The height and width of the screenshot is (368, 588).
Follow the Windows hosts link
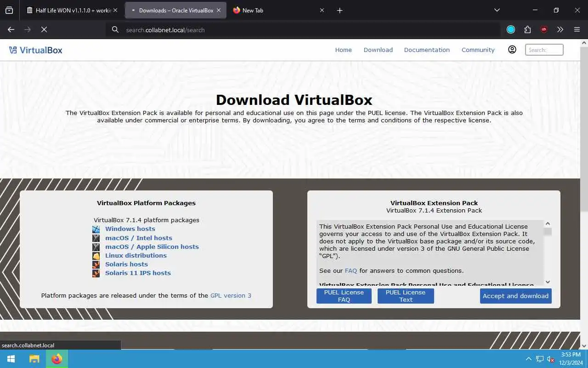point(130,229)
